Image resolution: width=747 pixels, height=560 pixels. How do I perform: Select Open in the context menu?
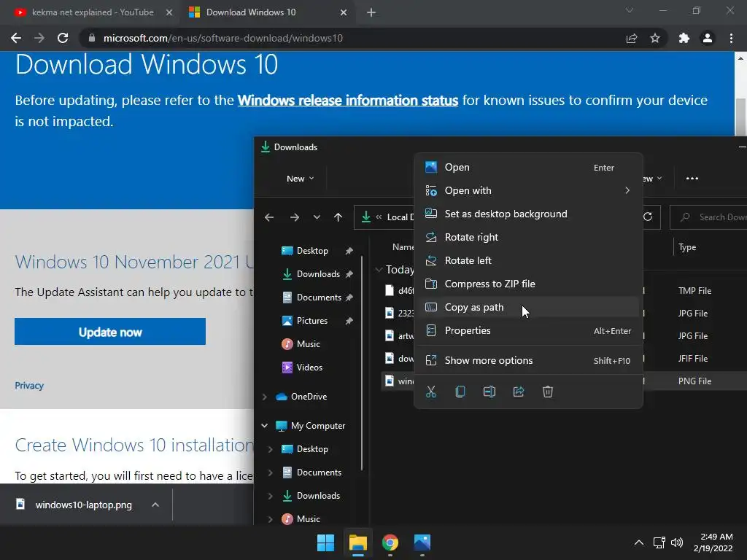pos(528,167)
